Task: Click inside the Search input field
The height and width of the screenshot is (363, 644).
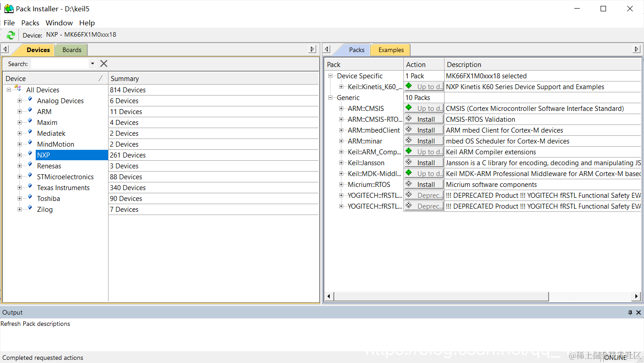Action: (60, 64)
